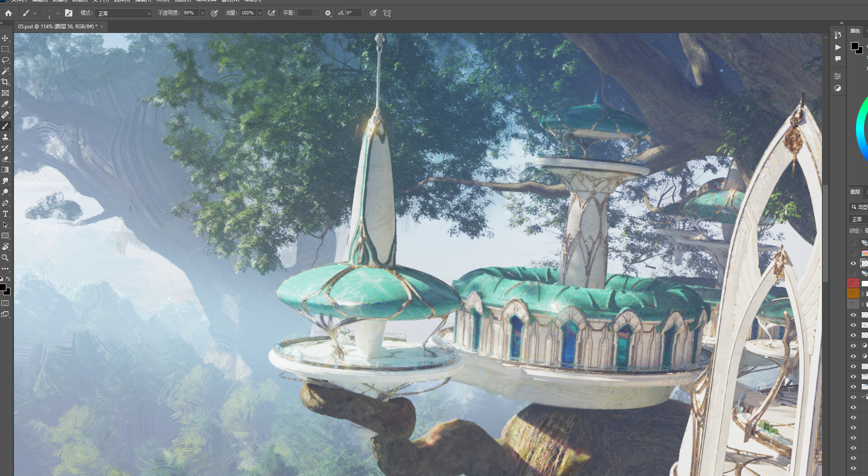Hide the selected layer 56 eye
The width and height of the screenshot is (868, 476).
click(853, 263)
